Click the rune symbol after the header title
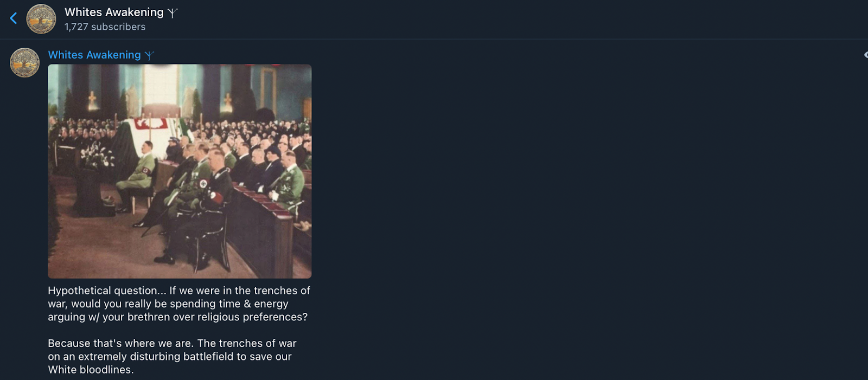The image size is (868, 380). (173, 13)
